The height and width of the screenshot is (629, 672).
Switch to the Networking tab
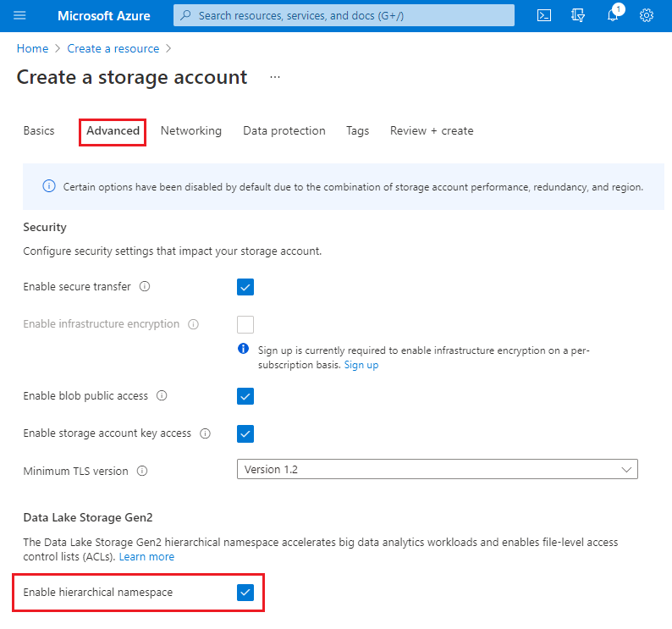(x=191, y=131)
